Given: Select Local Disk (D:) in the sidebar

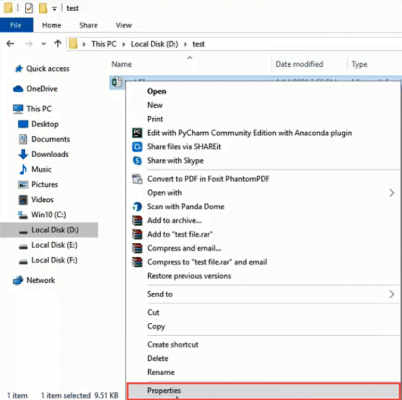Looking at the screenshot, I should (x=49, y=230).
